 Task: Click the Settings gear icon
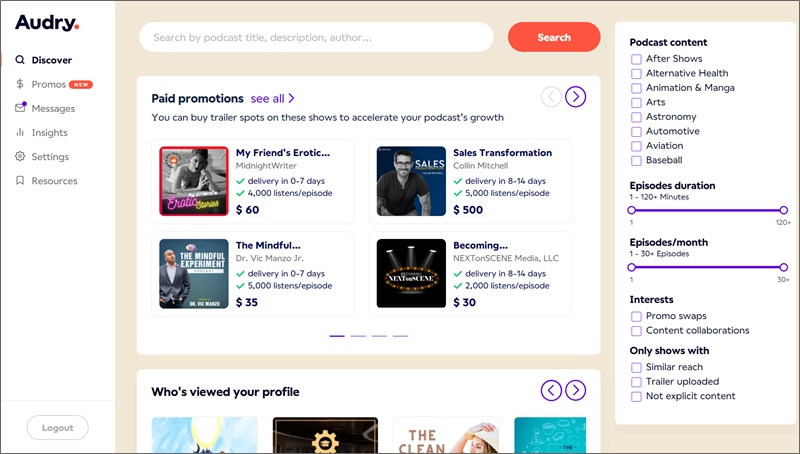click(x=20, y=157)
